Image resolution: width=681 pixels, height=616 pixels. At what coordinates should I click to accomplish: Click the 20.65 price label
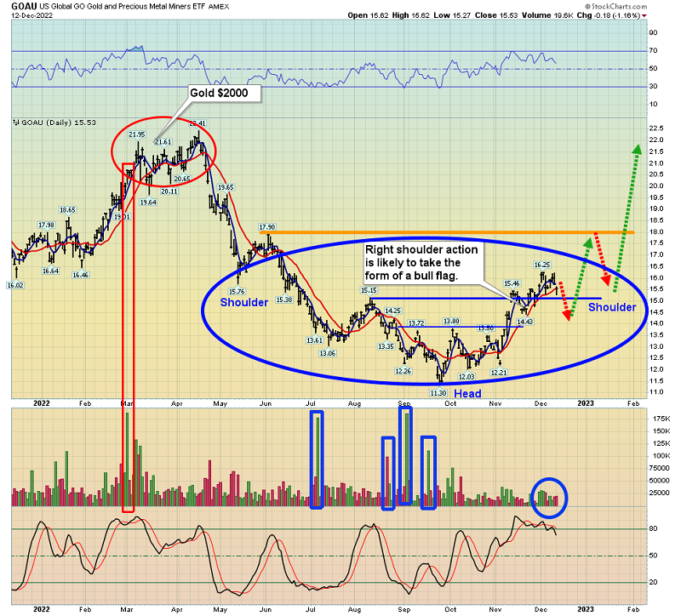(x=182, y=179)
